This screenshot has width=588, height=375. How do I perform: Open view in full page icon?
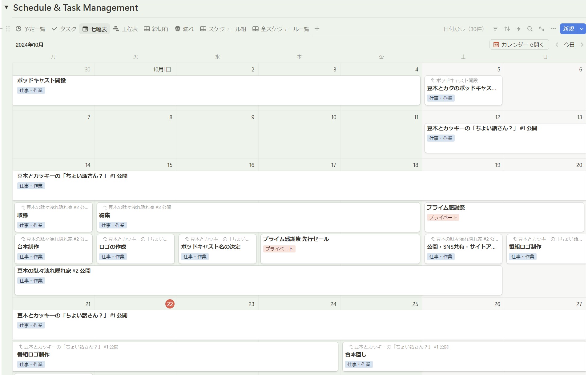tap(542, 29)
